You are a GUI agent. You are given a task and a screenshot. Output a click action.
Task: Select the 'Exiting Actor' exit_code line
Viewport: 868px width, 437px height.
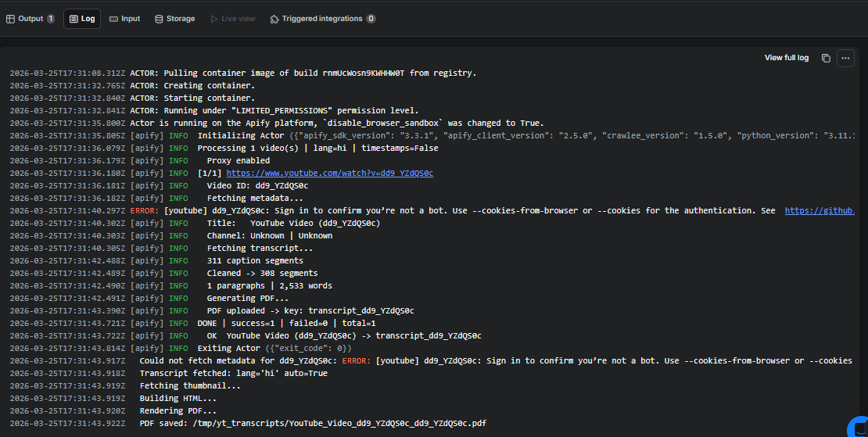point(181,349)
